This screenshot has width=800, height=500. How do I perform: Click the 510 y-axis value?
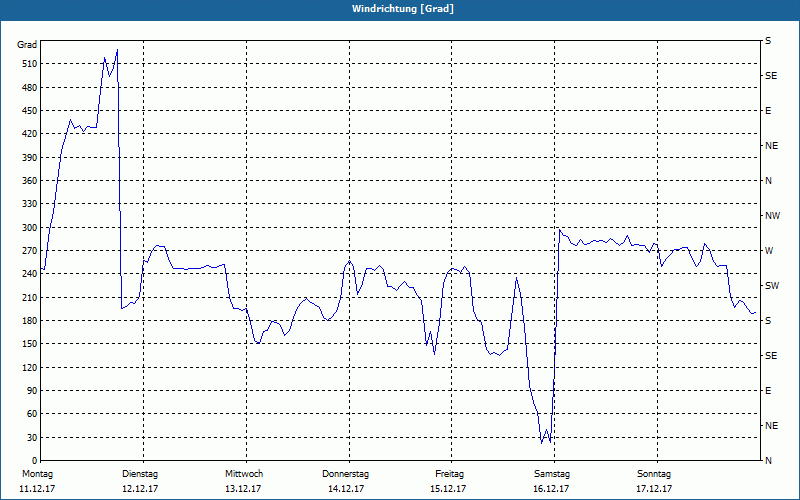click(x=29, y=64)
